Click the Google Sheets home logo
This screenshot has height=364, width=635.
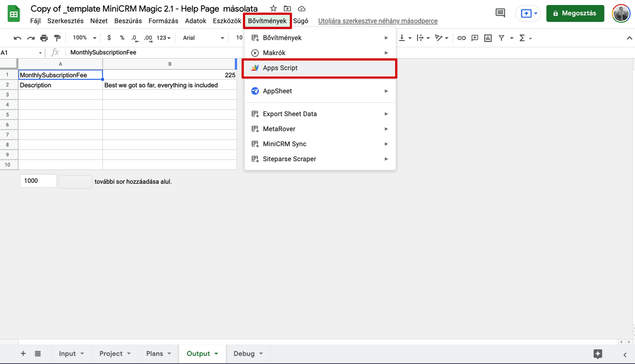(x=14, y=14)
